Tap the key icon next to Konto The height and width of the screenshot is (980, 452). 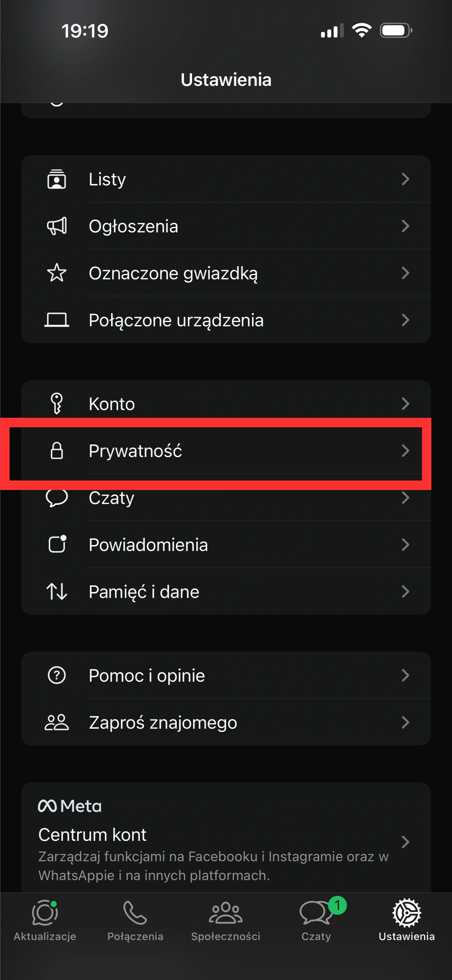click(57, 403)
